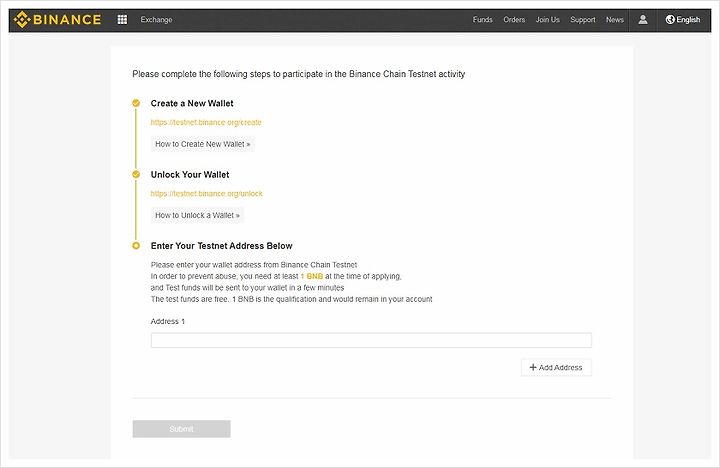Screen dimensions: 720x468
Task: Click the 'The test funds are free' sentence
Action: coord(292,299)
